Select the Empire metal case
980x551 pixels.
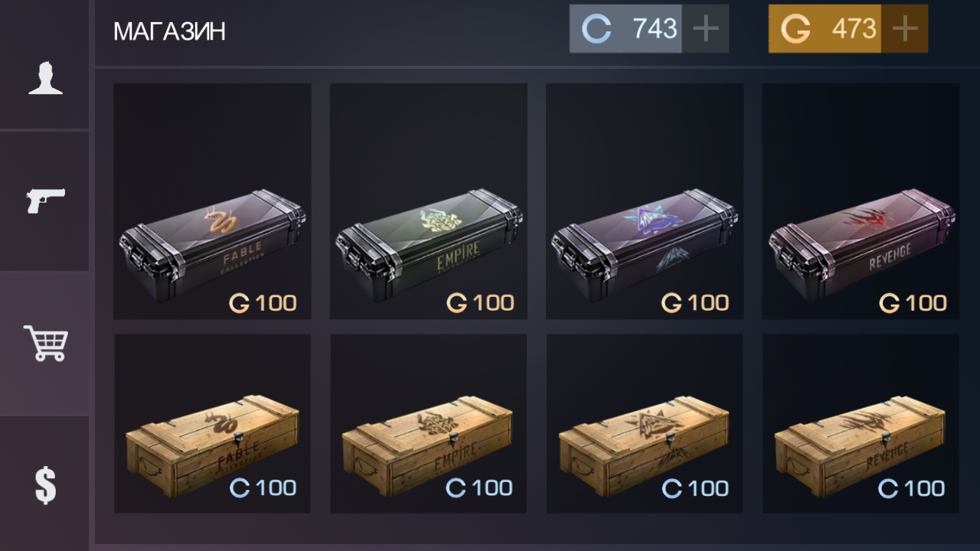(x=428, y=201)
